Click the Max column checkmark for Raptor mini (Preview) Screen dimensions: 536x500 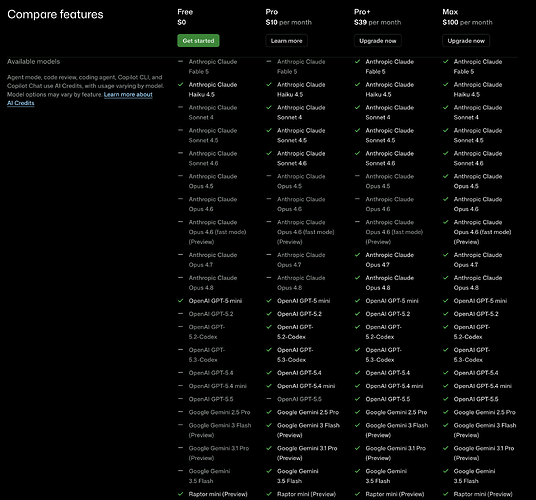tap(445, 494)
